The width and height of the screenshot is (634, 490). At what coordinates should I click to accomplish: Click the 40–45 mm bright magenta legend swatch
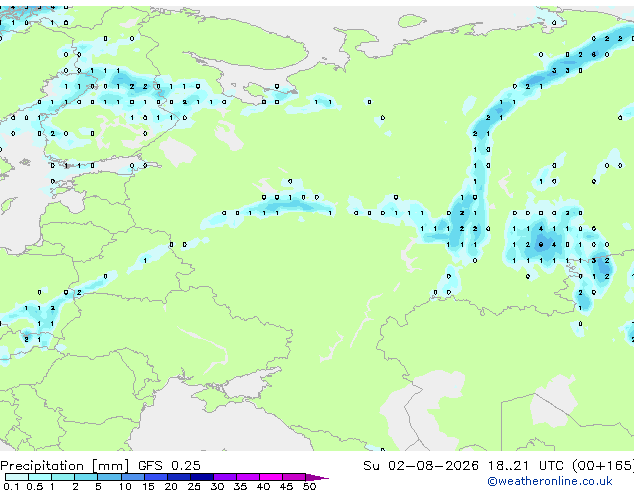point(271,477)
